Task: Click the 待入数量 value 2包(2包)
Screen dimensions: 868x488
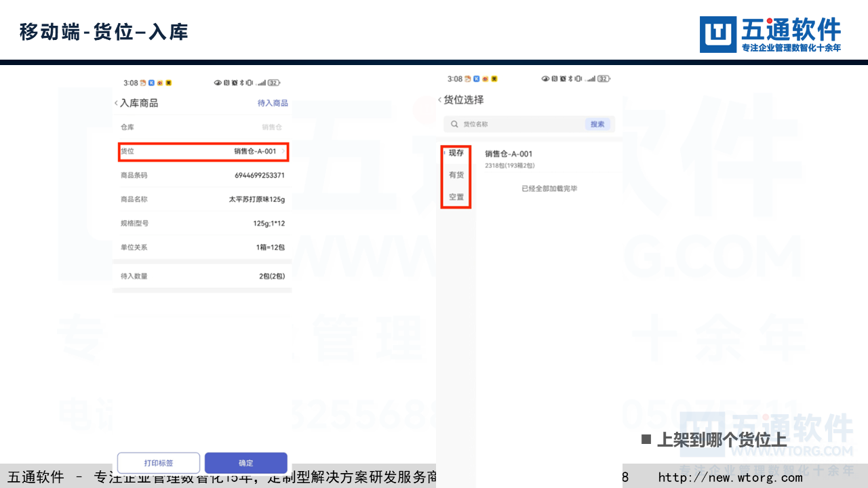Action: click(271, 276)
